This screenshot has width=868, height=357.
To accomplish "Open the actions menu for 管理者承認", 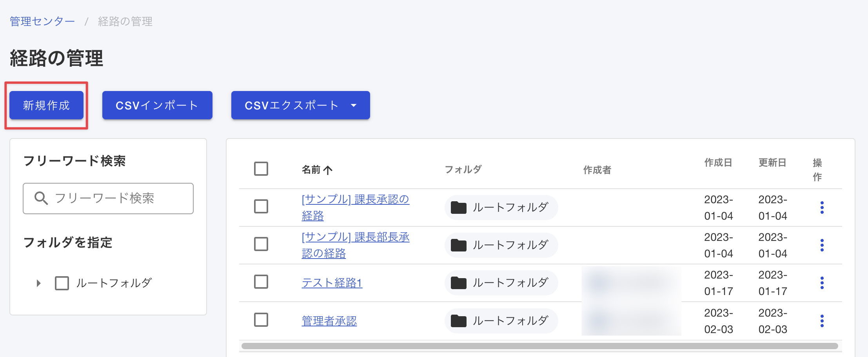I will [x=822, y=321].
